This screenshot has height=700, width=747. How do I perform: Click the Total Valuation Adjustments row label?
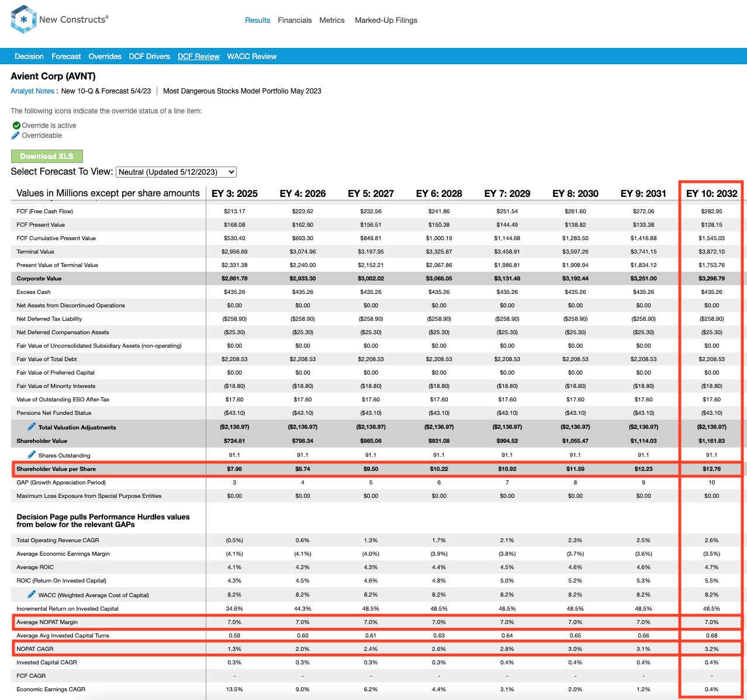point(77,428)
